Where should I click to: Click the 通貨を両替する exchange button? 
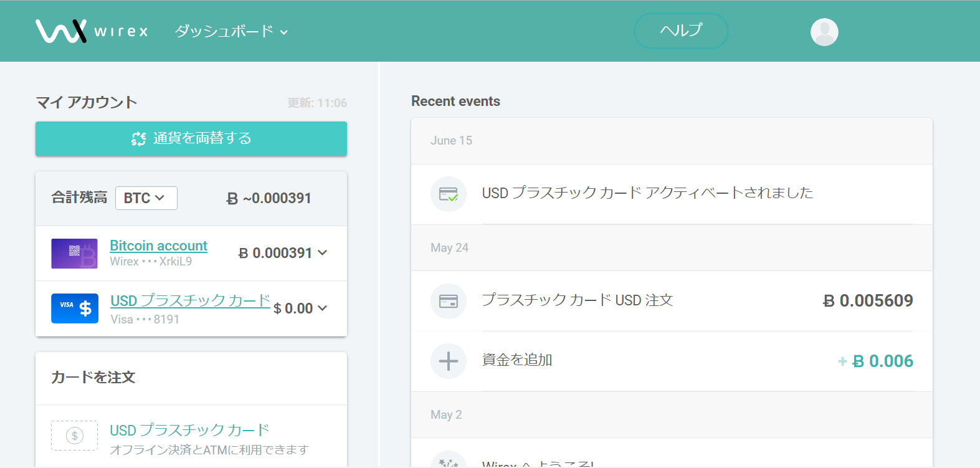click(x=191, y=138)
